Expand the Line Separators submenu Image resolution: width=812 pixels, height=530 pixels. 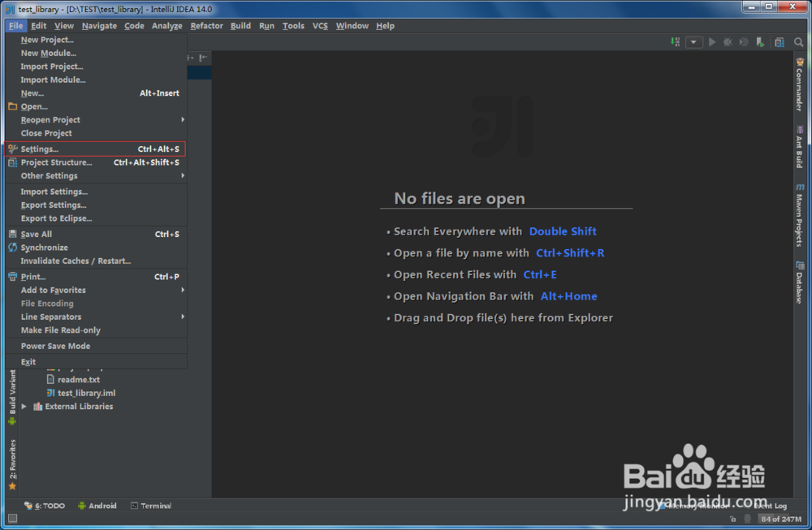tap(96, 317)
